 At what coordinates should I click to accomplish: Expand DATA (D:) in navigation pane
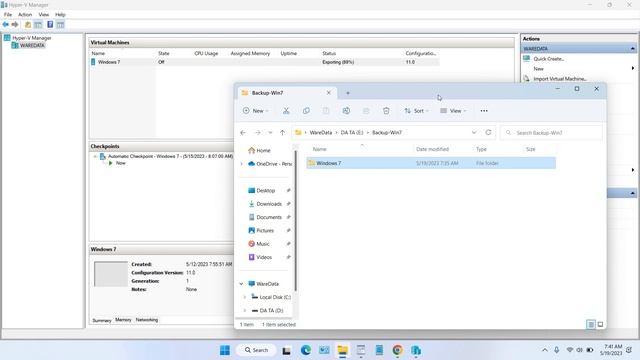pos(245,311)
